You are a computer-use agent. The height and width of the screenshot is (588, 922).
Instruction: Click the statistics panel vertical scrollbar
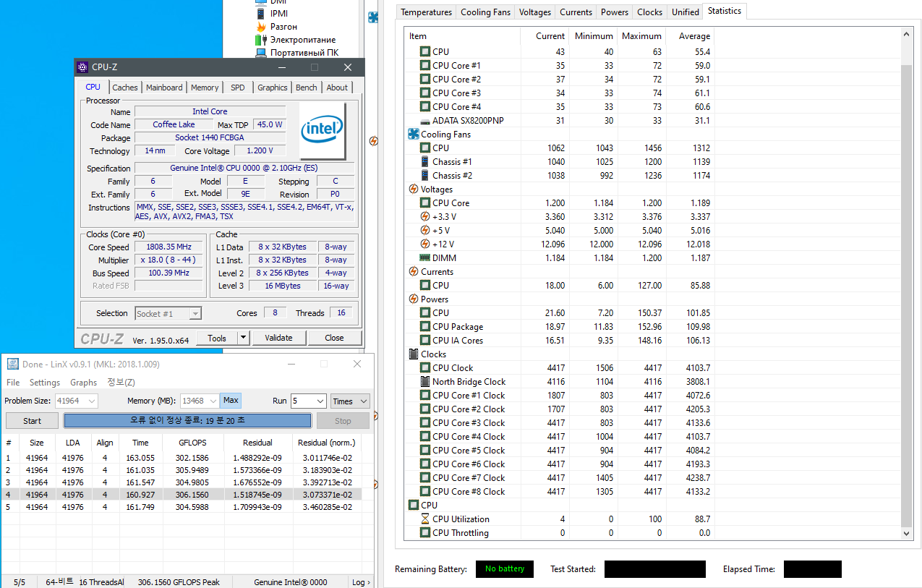908,295
